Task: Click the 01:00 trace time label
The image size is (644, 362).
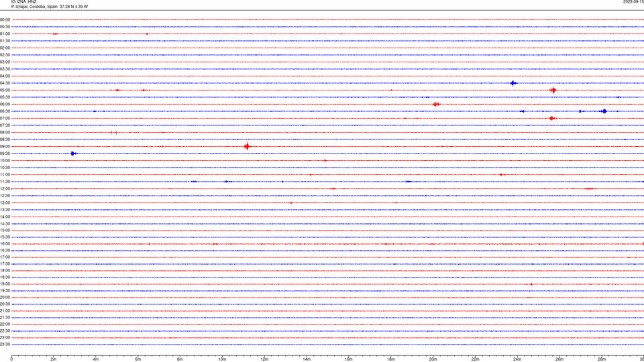Action: pos(5,34)
